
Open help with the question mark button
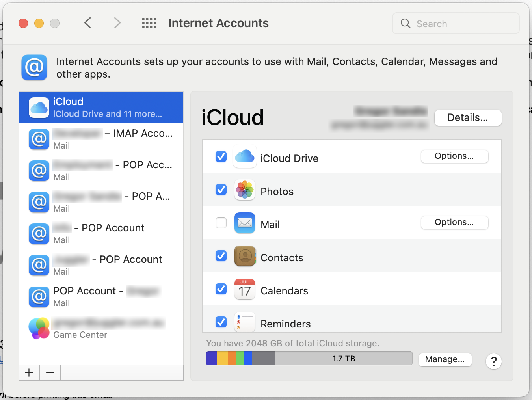[x=493, y=361]
